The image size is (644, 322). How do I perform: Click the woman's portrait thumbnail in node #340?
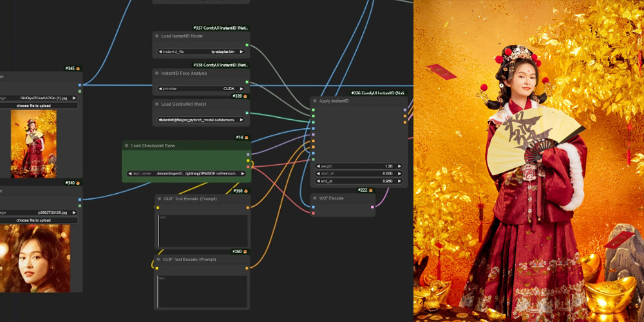pyautogui.click(x=35, y=258)
